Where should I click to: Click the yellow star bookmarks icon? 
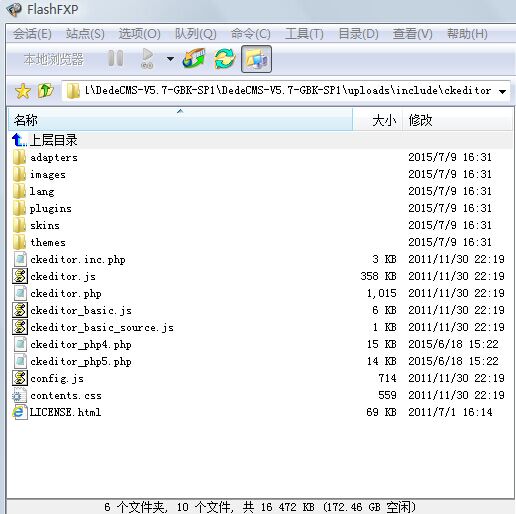pos(23,91)
